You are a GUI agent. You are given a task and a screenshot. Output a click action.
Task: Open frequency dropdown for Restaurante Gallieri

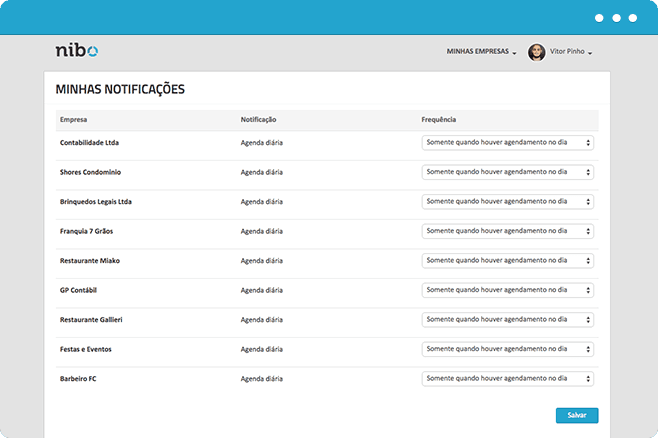tap(508, 320)
